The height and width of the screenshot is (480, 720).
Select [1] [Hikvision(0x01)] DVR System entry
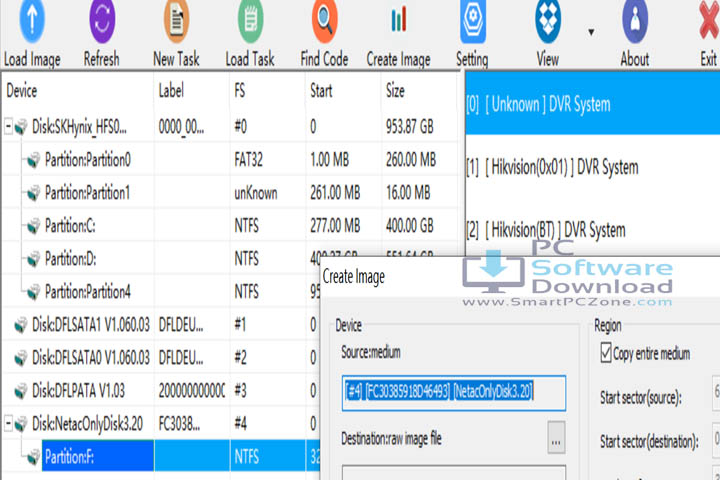coord(592,168)
